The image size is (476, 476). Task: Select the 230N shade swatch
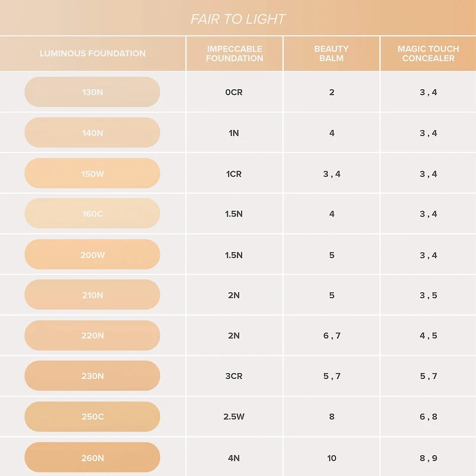[92, 376]
